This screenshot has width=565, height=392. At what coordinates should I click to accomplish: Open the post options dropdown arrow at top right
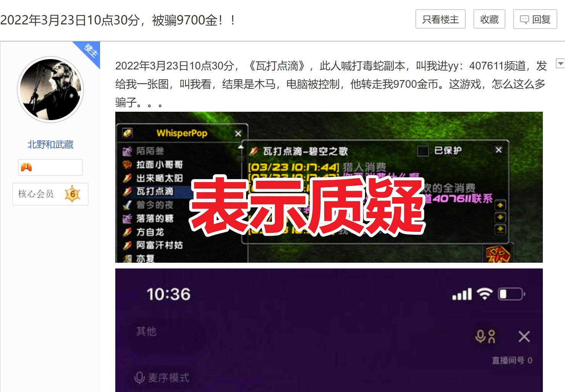pos(560,64)
